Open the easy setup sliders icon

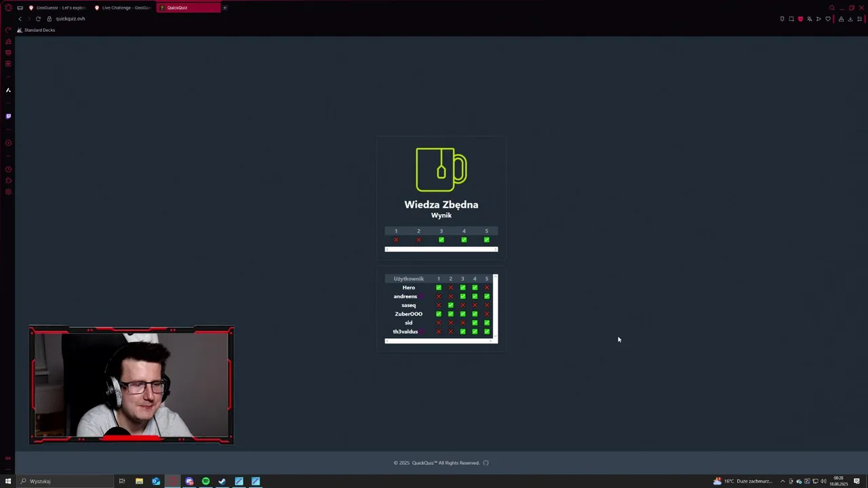(859, 18)
